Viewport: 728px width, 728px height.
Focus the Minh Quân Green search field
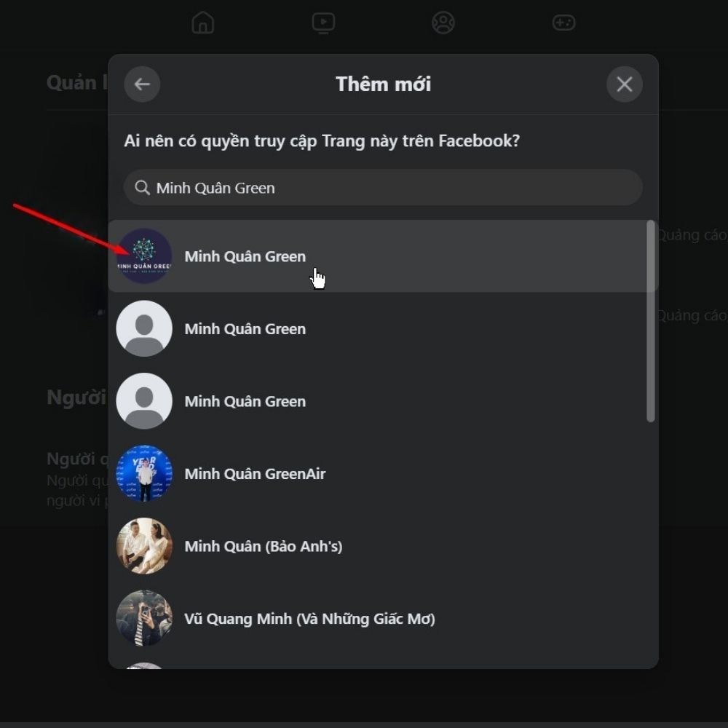pyautogui.click(x=393, y=188)
